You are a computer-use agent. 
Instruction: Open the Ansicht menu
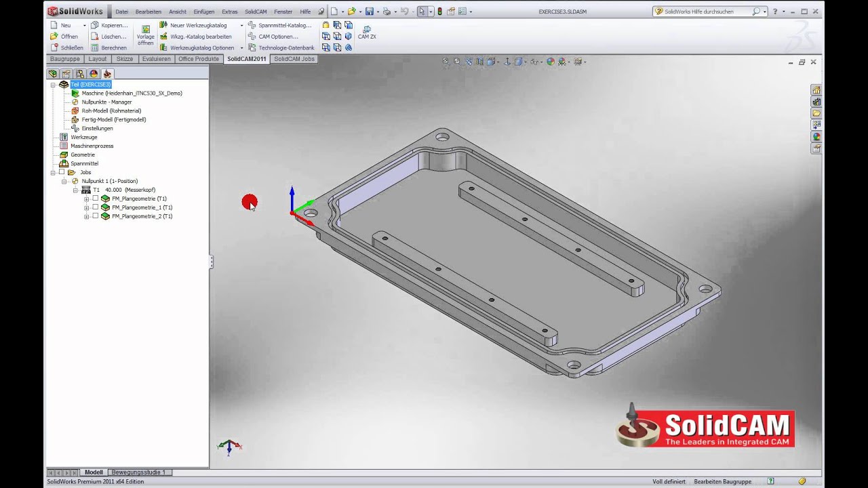click(178, 12)
